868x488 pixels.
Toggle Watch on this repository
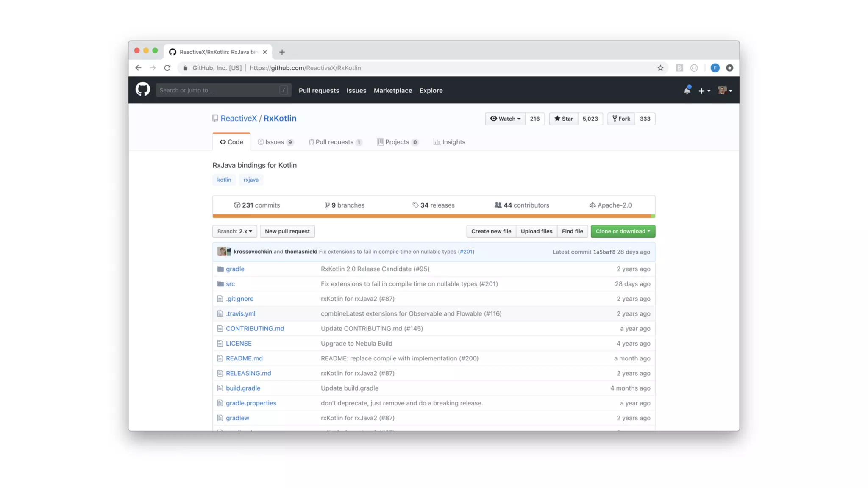click(x=505, y=119)
